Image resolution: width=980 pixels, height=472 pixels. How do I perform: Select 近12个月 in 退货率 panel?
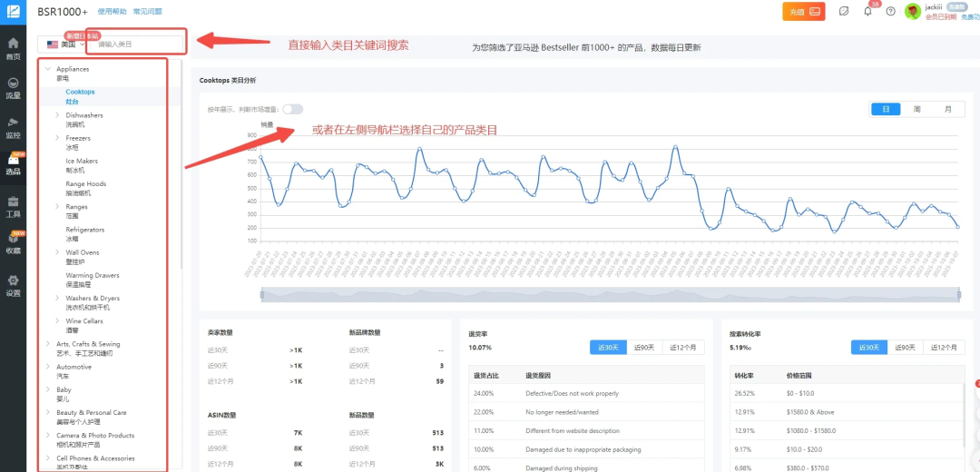pos(683,347)
